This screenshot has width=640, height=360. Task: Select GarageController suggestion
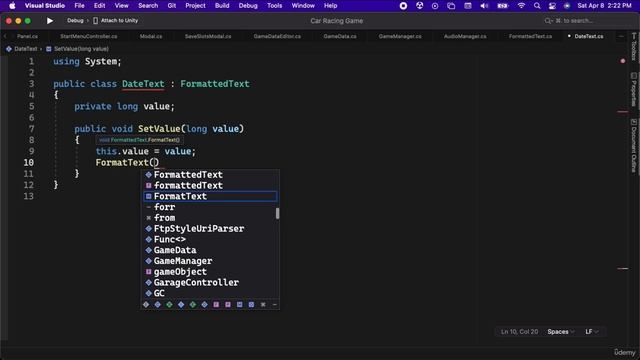[x=210, y=282]
